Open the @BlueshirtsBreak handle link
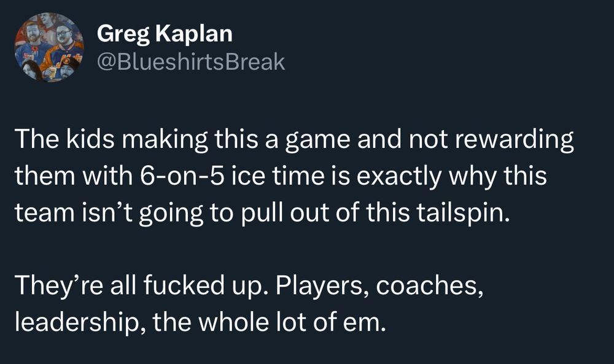Screen dimensions: 614x364 [x=191, y=62]
